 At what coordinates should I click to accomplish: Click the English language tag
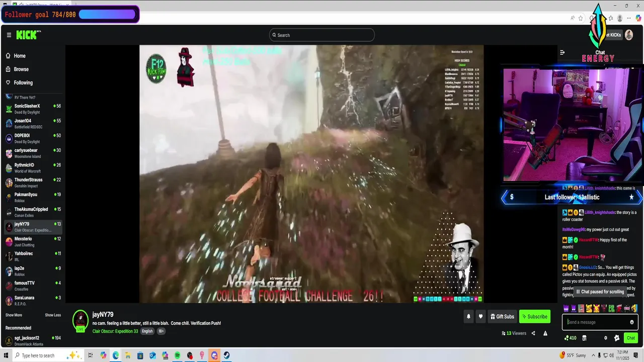click(x=147, y=331)
